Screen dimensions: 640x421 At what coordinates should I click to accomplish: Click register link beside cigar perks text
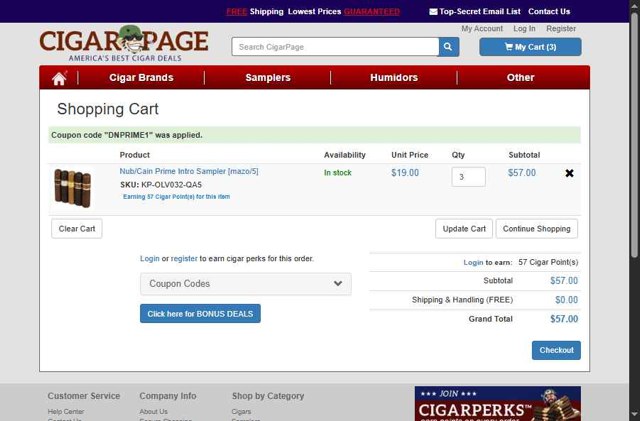(x=184, y=258)
